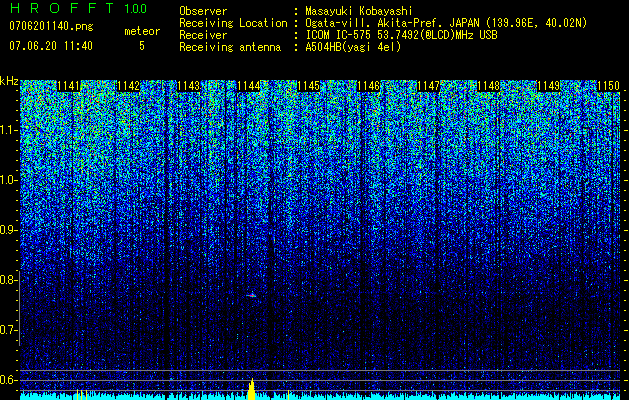Screen dimensions: 629x400
Task: Click the 0.6 frequency axis label
Action: point(9,380)
